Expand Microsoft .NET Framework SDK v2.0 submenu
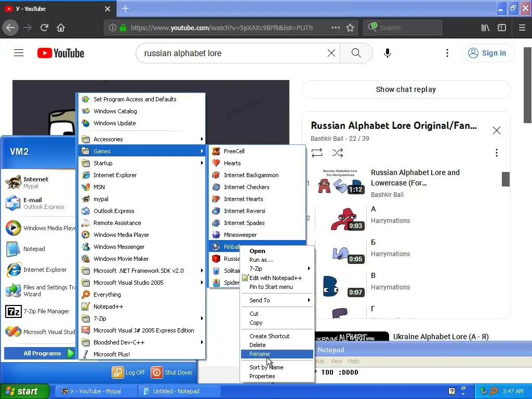Viewport: 532px width, 399px height. click(x=142, y=270)
